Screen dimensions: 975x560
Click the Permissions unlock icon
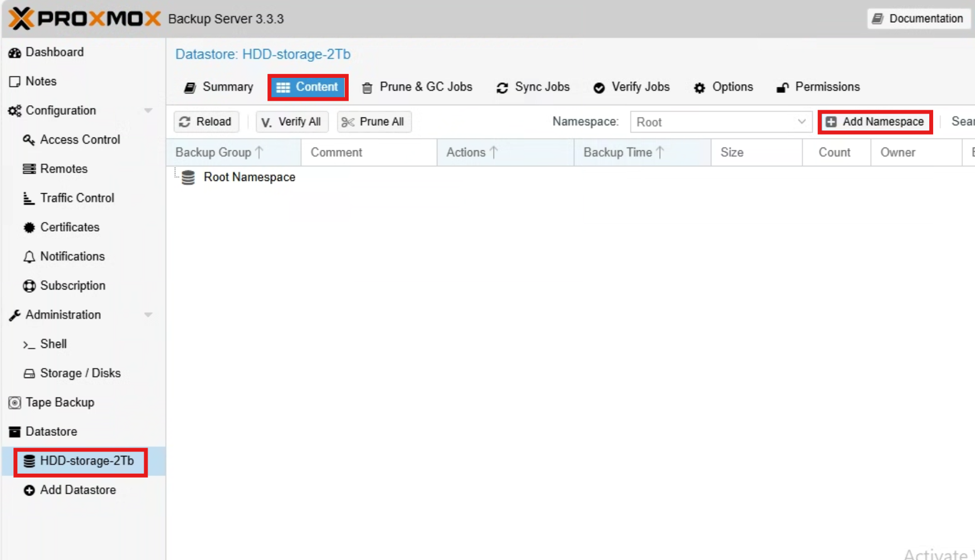click(782, 87)
